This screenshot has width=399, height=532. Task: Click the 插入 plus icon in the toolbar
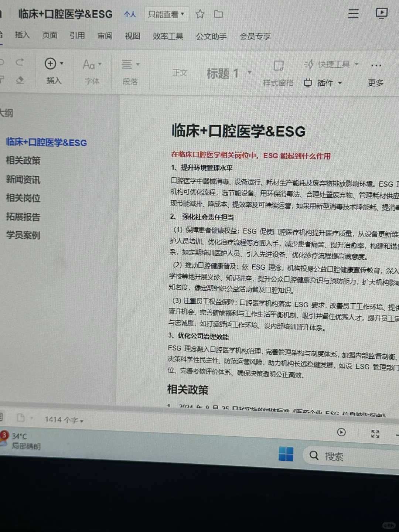click(51, 64)
